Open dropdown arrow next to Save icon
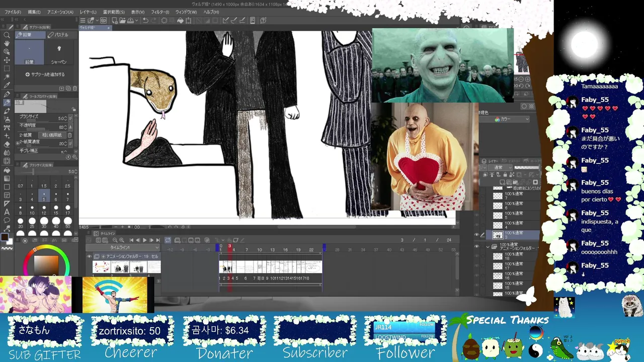644x362 pixels. [x=136, y=21]
